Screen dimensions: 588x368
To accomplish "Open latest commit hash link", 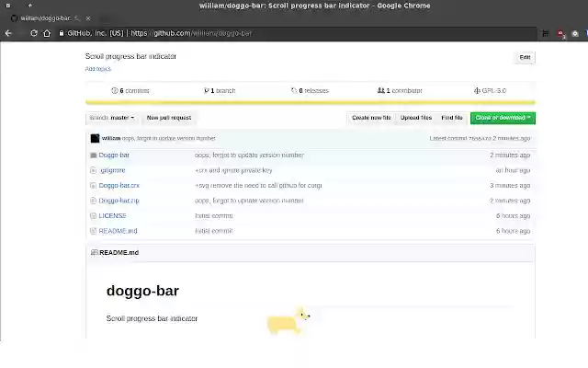I will pyautogui.click(x=480, y=139).
